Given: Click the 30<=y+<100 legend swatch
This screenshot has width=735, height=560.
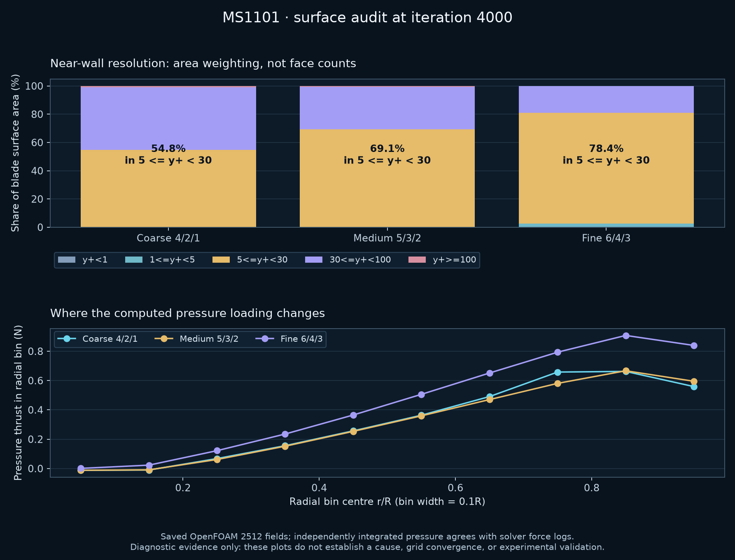Looking at the screenshot, I should (314, 260).
